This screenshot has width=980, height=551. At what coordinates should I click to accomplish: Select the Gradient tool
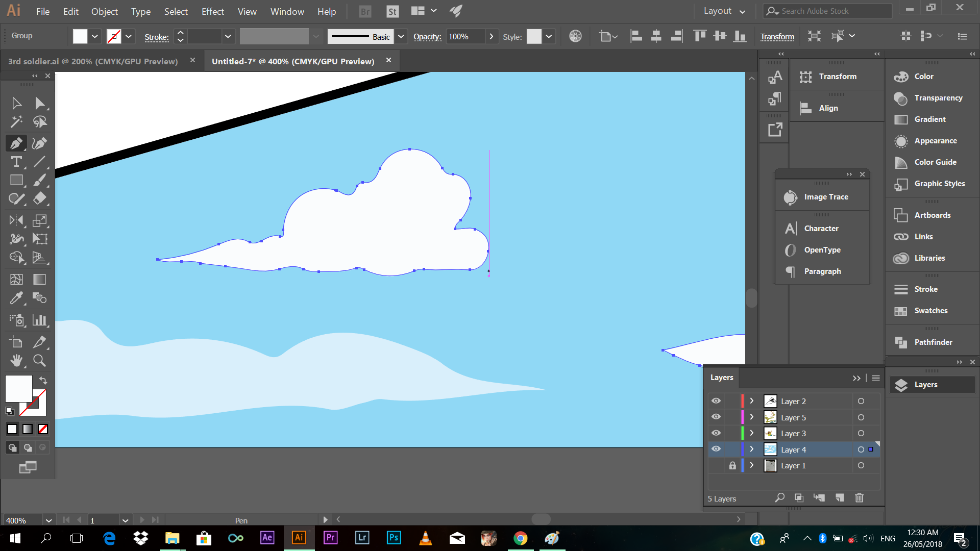[40, 279]
